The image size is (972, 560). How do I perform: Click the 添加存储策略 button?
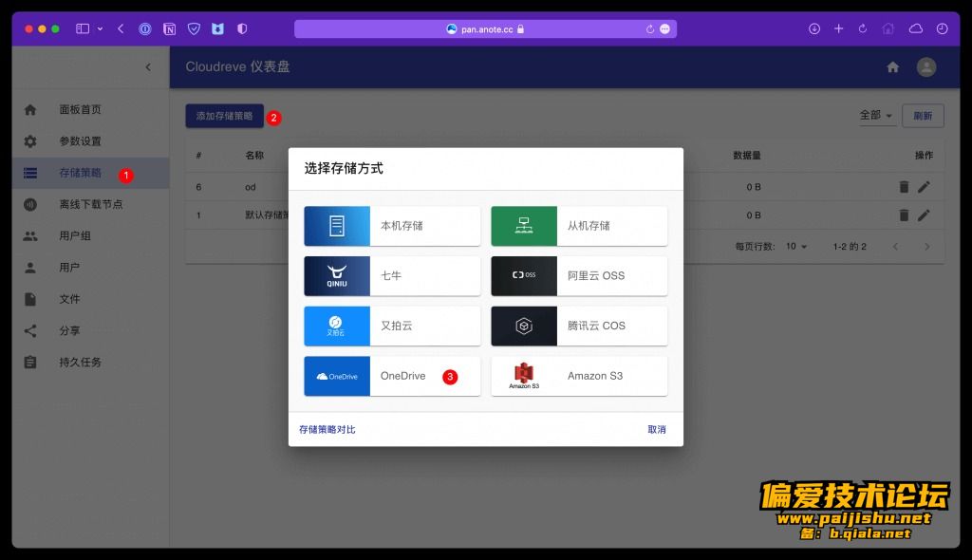pos(224,116)
